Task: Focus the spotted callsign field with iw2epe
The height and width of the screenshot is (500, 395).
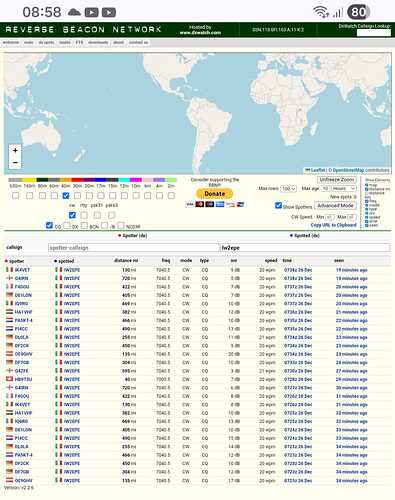Action: tap(305, 248)
